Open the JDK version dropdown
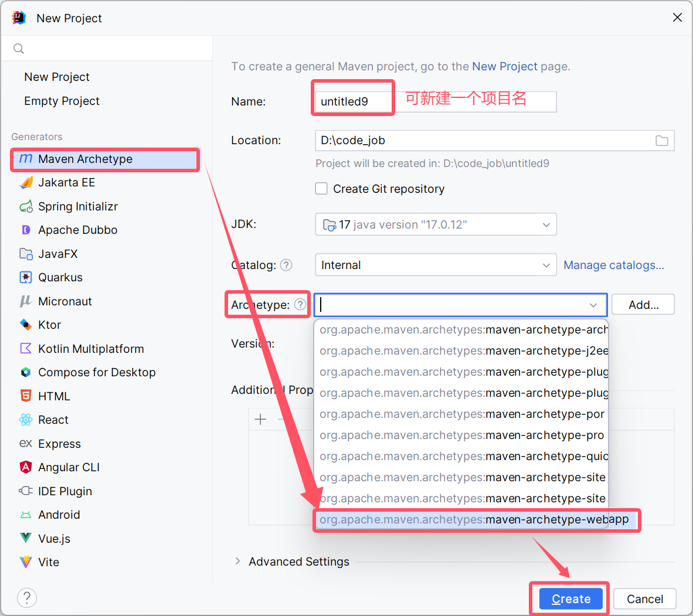 pos(436,224)
